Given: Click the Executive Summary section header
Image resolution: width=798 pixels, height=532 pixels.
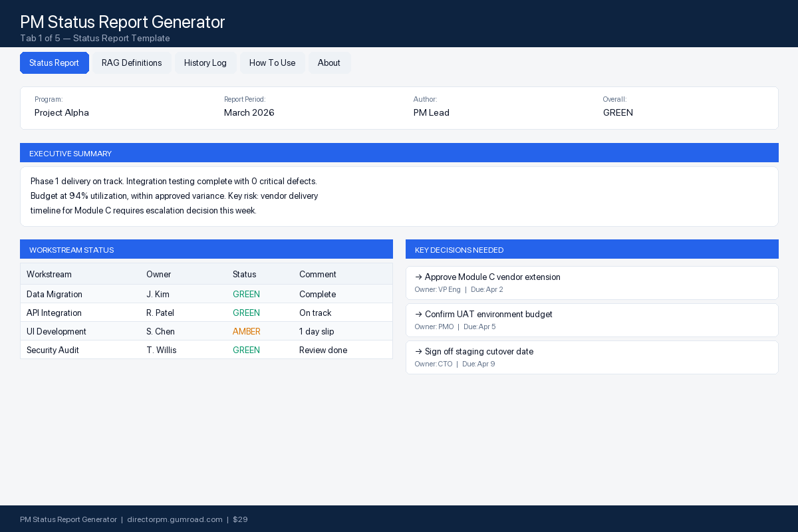Looking at the screenshot, I should point(399,153).
